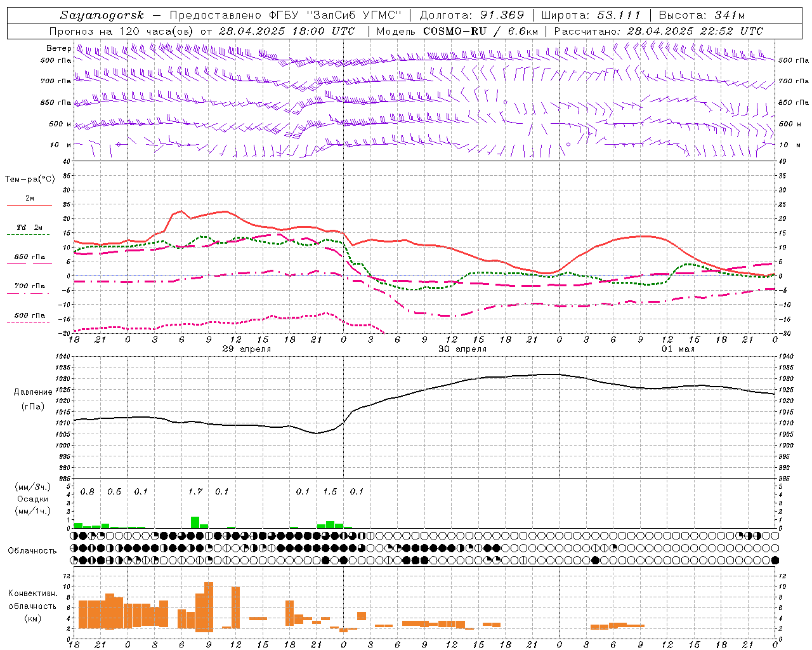Select the "Широта: 53.111" latitude text
This screenshot has height=650, width=812.
[591, 15]
